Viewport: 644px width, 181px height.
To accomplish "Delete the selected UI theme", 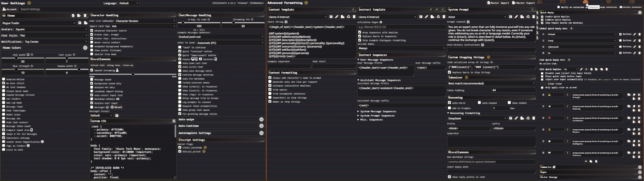I will coord(85,15).
